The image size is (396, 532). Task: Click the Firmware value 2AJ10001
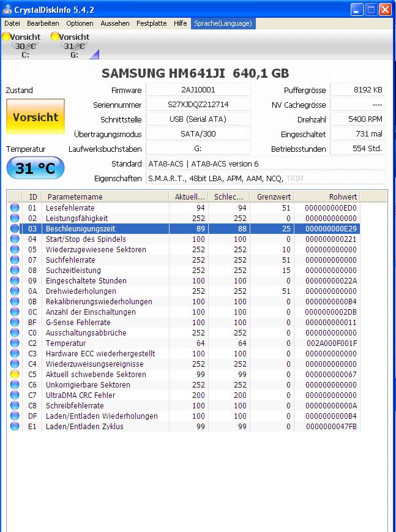click(x=198, y=90)
